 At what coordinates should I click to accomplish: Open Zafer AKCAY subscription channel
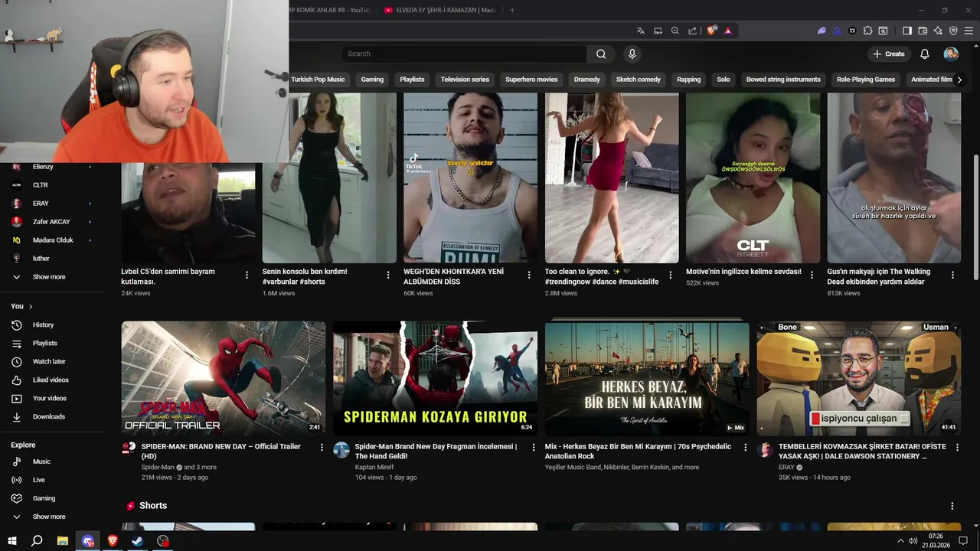click(x=53, y=222)
